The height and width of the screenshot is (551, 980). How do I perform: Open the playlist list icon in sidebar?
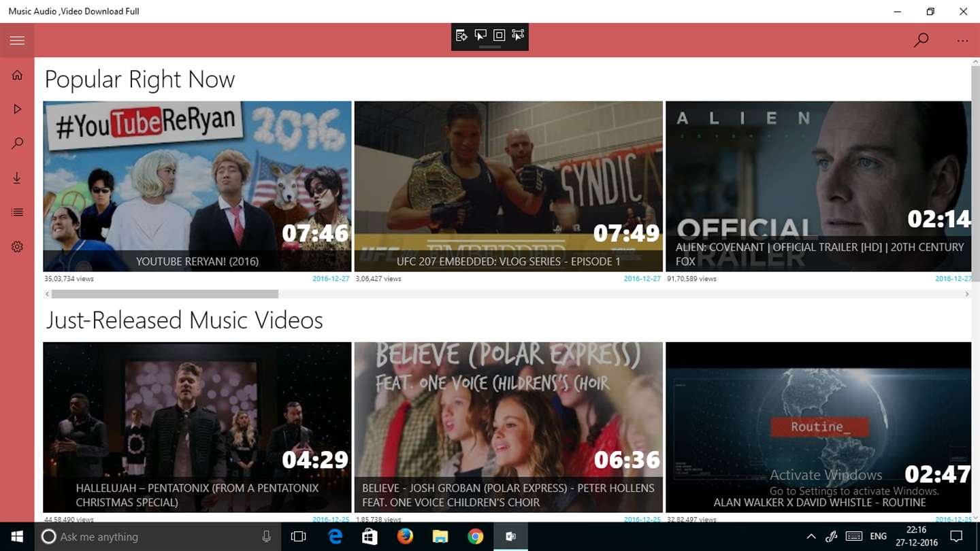tap(17, 212)
